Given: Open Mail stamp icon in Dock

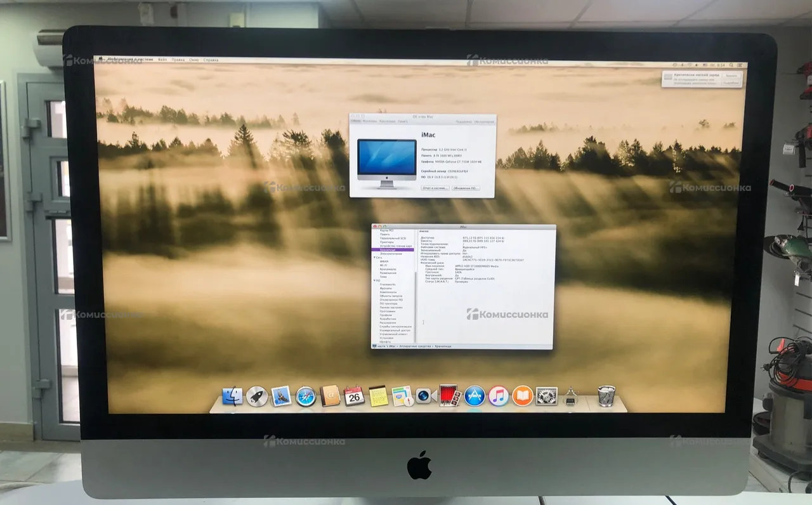Looking at the screenshot, I should pos(281,397).
